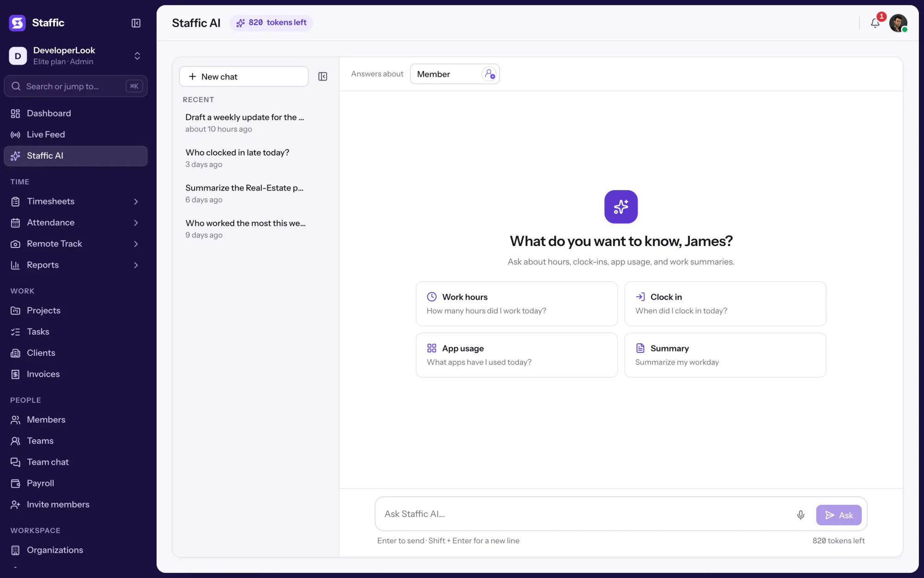Select the App usage suggestion card
This screenshot has width=924, height=578.
[517, 355]
